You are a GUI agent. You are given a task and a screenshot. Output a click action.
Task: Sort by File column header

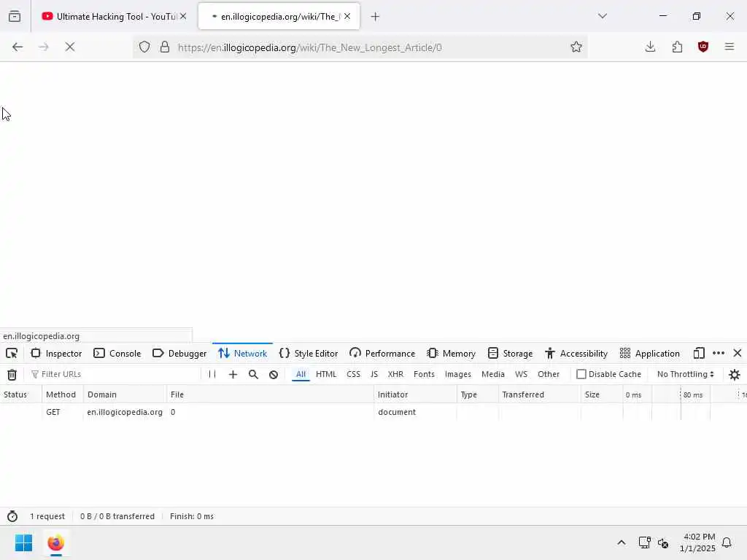[270, 394]
